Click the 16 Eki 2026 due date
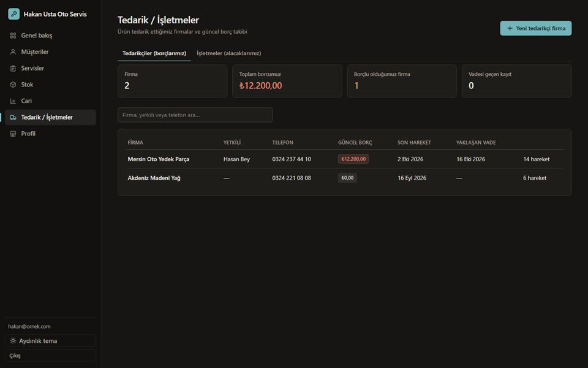The height and width of the screenshot is (368, 588). (x=470, y=159)
